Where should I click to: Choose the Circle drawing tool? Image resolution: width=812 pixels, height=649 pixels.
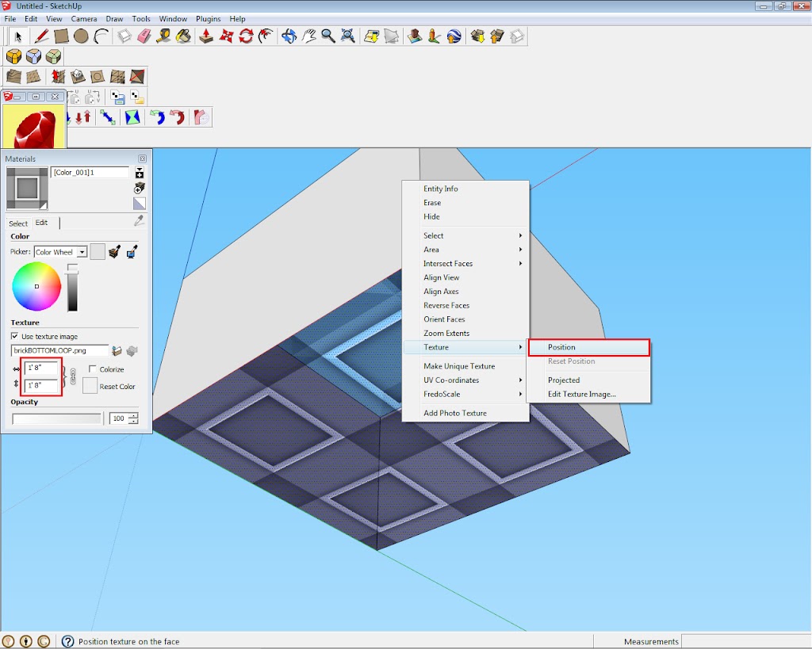pos(81,36)
